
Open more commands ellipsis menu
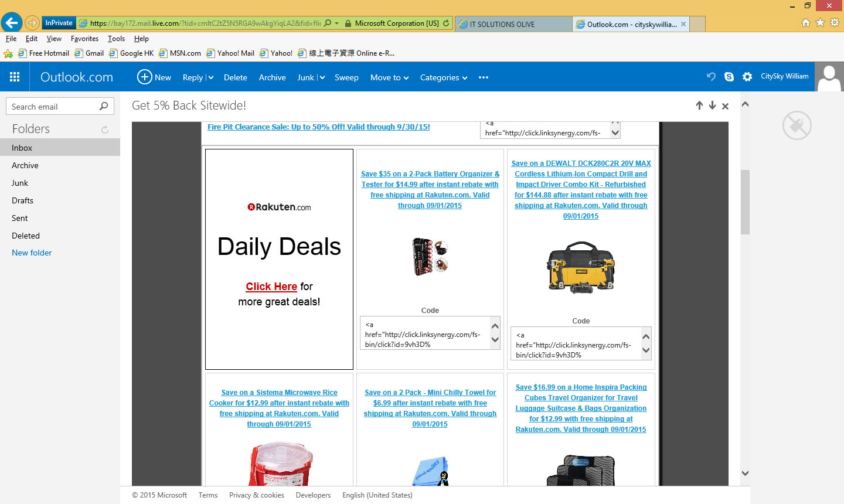pos(484,77)
